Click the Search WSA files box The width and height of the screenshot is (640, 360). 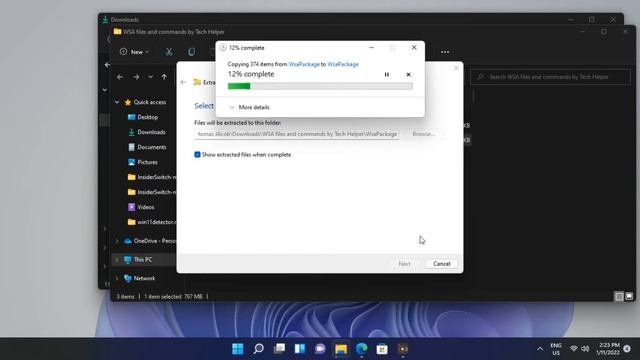click(550, 77)
